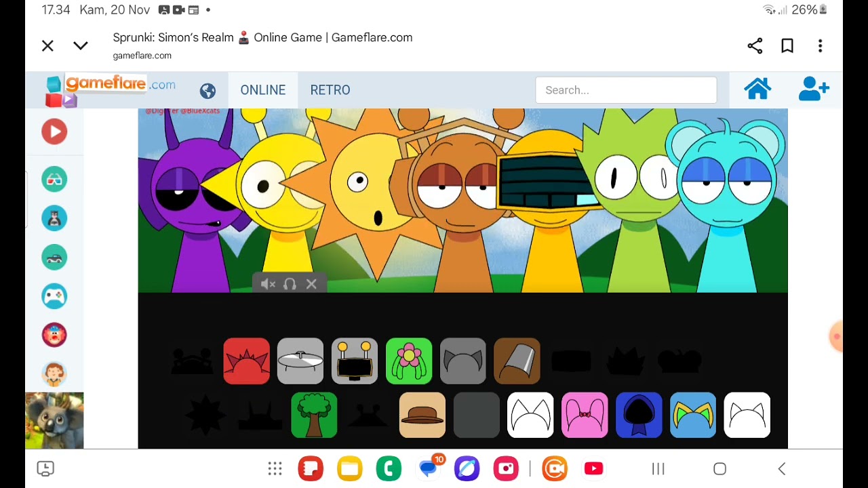Launch the YouTube app from taskbar
This screenshot has width=868, height=488.
[593, 468]
